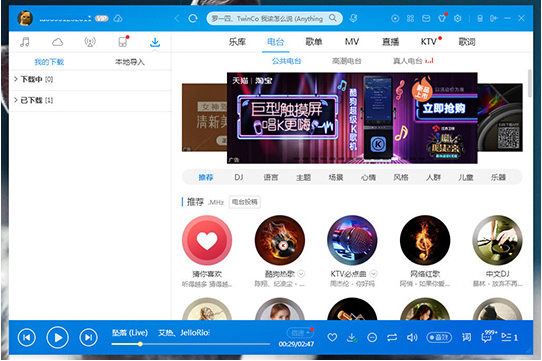Viewport: 542px width, 361px height.
Task: Select the 主题 radio category
Action: click(303, 177)
